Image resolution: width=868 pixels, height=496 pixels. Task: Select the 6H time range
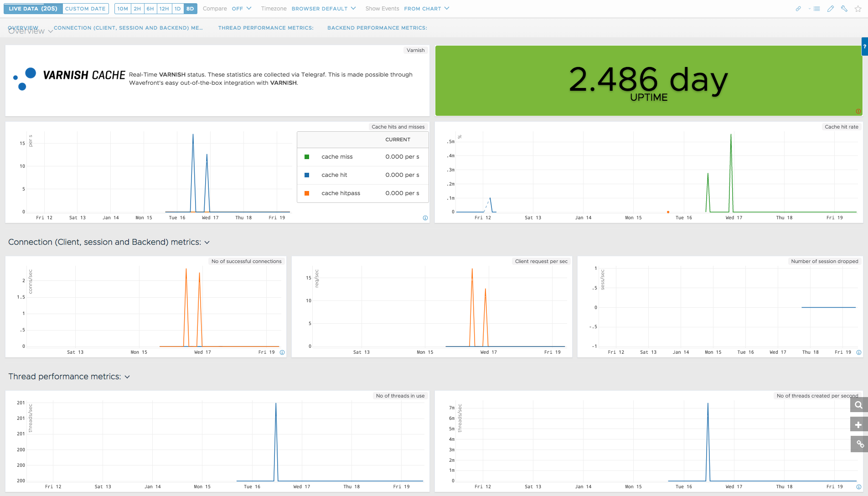150,9
